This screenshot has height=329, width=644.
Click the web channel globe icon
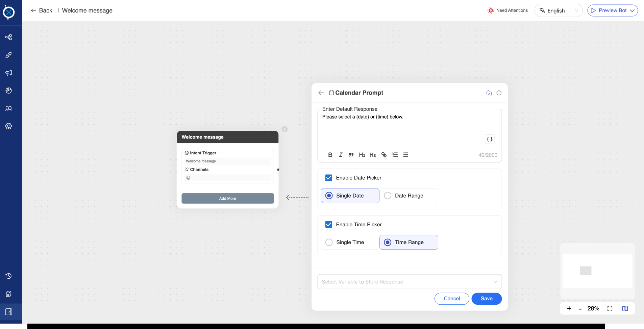point(189,178)
